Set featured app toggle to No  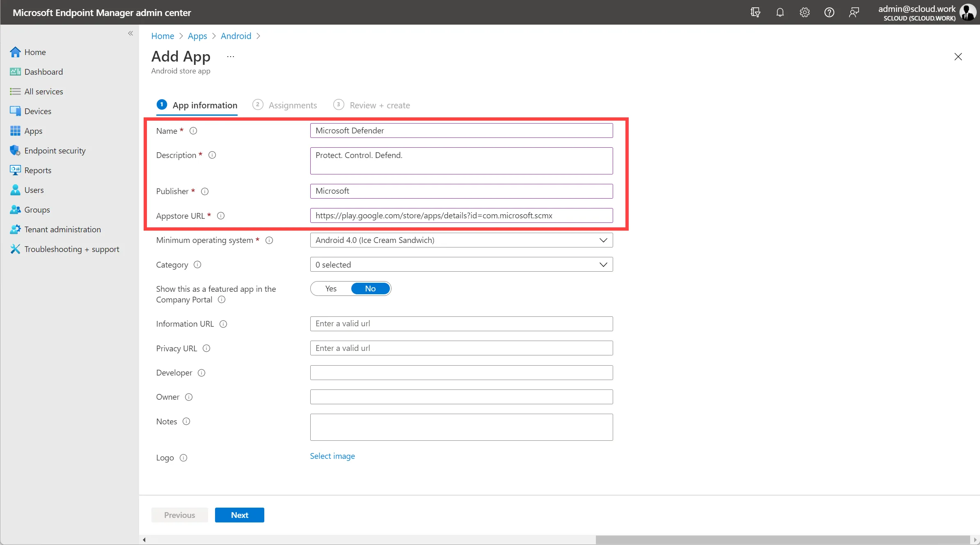click(370, 289)
